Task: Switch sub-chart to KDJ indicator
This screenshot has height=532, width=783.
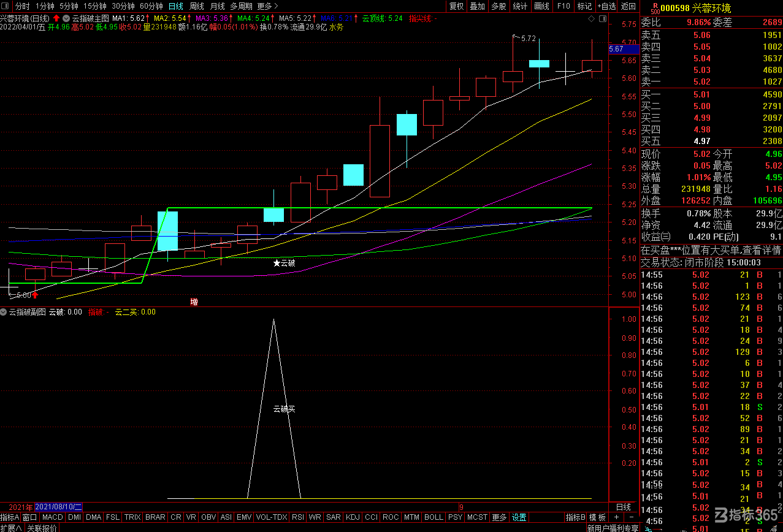Action: tap(353, 517)
